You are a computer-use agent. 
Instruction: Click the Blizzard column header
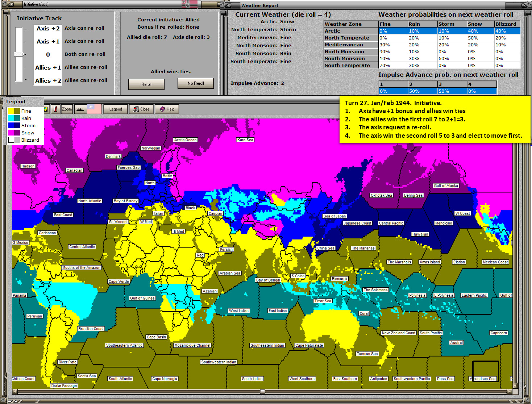click(507, 24)
